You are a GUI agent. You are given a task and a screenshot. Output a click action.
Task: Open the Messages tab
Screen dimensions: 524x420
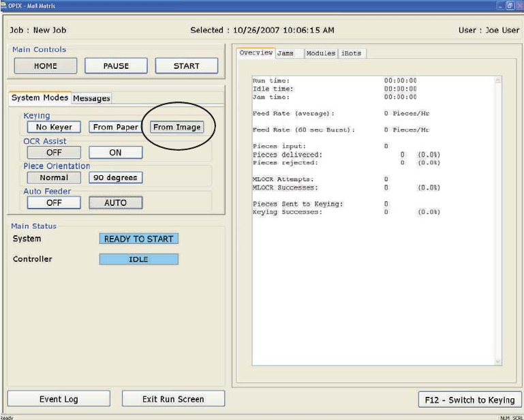click(x=91, y=98)
